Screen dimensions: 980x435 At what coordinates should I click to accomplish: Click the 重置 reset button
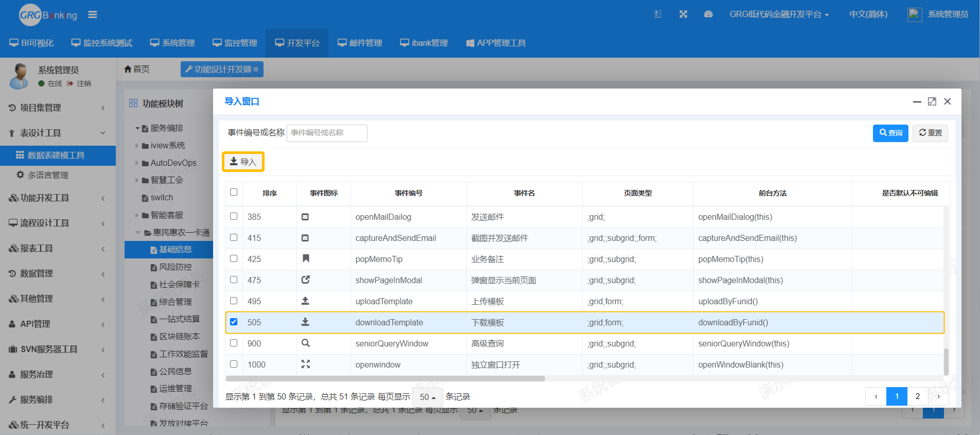pos(930,133)
